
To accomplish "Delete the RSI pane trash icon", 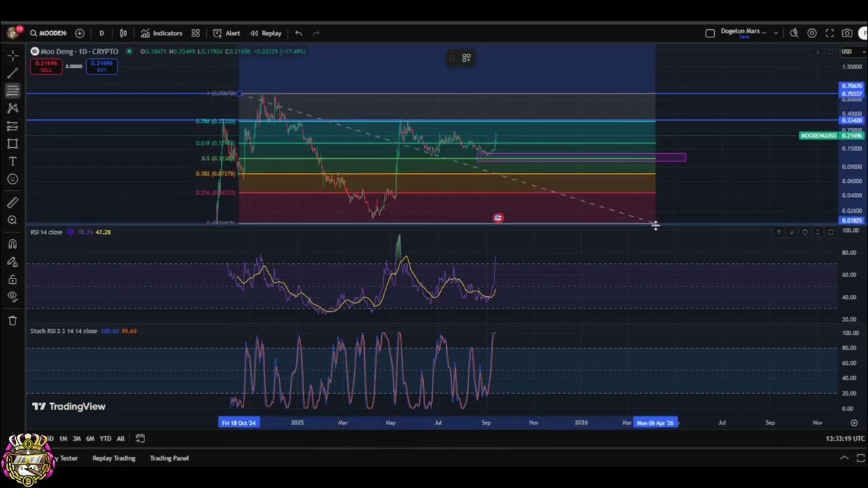I will tap(805, 232).
